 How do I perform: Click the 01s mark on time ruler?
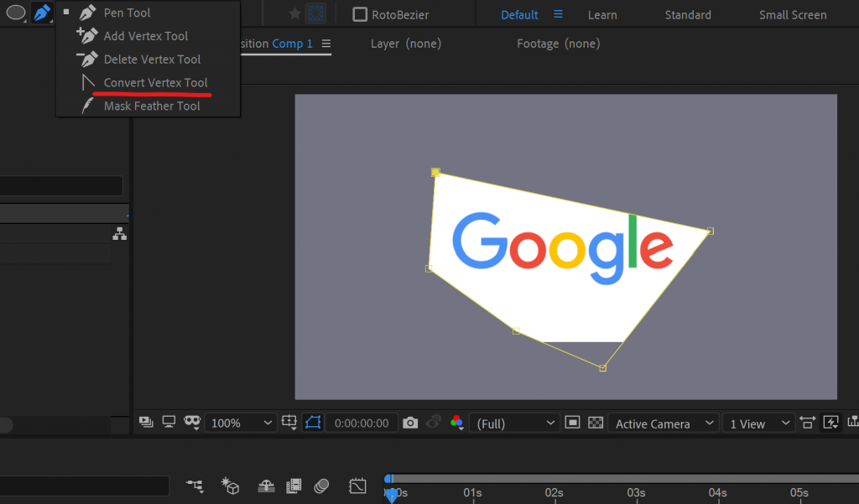[472, 492]
